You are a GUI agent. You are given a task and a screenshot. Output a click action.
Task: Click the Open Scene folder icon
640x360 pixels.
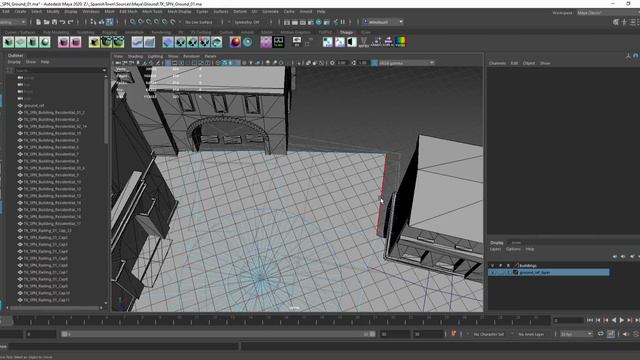(x=46, y=22)
